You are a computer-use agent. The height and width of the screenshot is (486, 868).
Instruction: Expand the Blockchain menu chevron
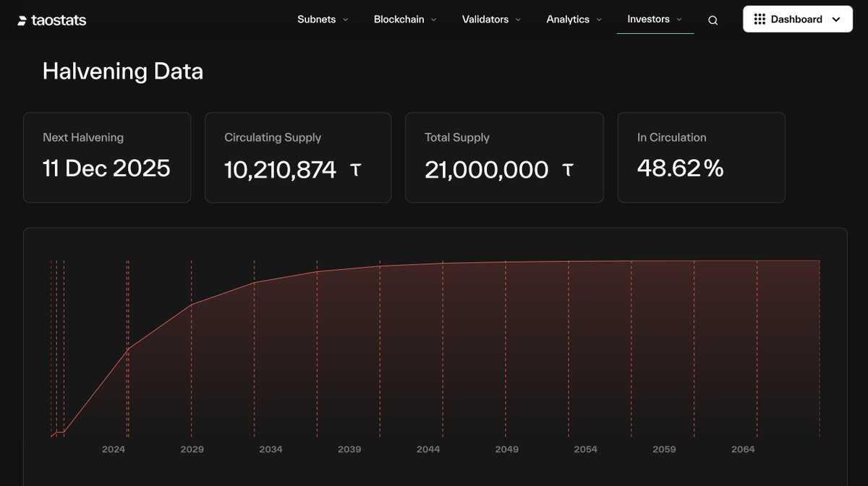click(433, 20)
